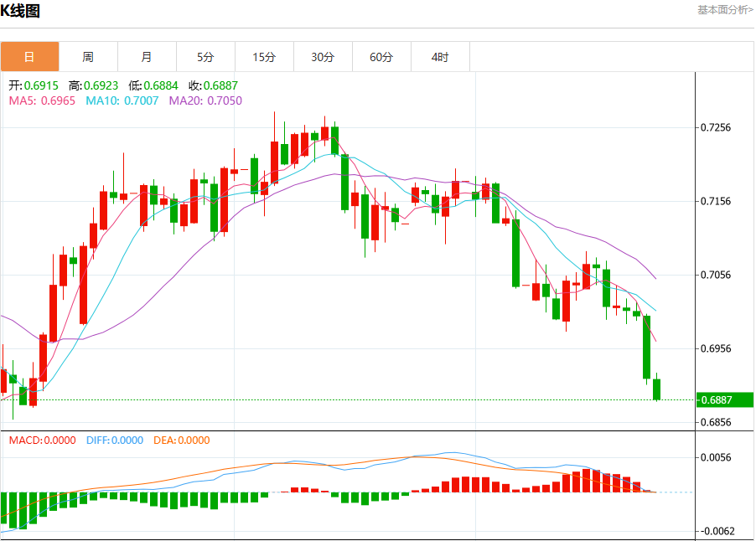Select the 60分 timeframe tab

pyautogui.click(x=382, y=57)
